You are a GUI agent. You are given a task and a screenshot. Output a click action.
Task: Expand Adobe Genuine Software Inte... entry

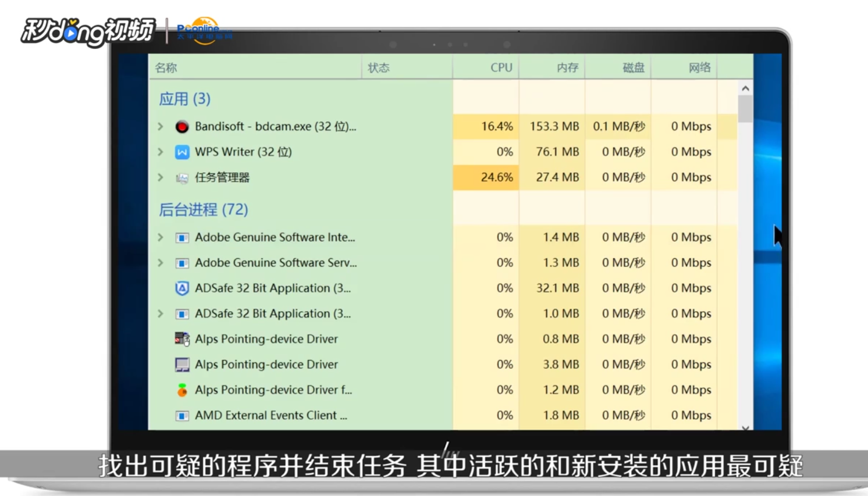click(161, 237)
